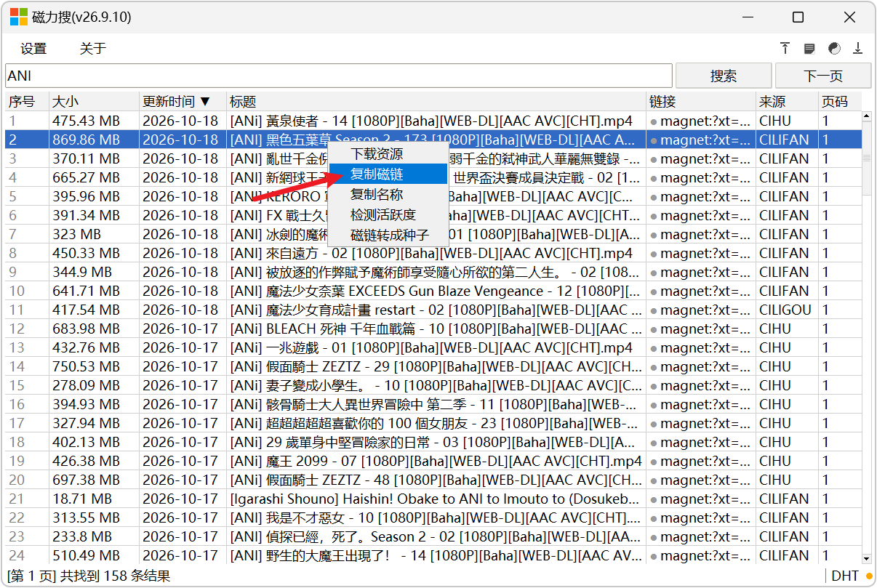
Task: Select row titled 魔法少女奈葉 EXCEEDS Gun Blaze Vengeance
Action: [433, 291]
